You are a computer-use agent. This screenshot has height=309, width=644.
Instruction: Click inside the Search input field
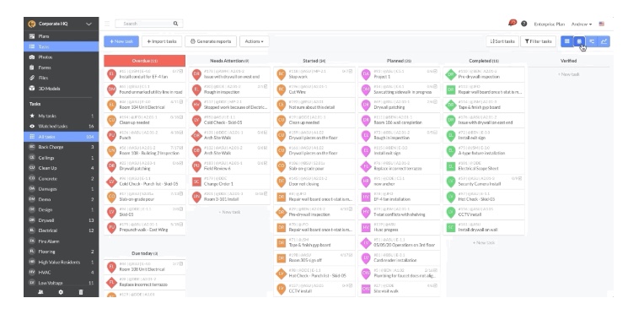pyautogui.click(x=148, y=24)
